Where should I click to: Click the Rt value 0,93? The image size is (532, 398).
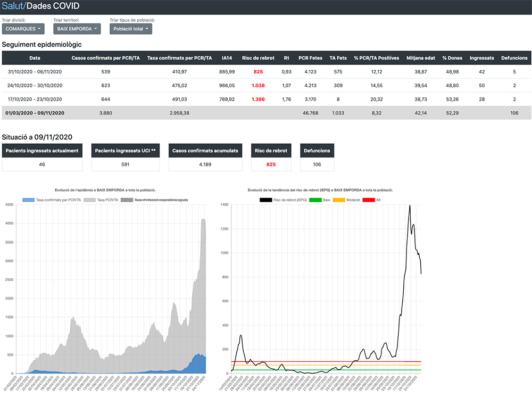pos(286,72)
